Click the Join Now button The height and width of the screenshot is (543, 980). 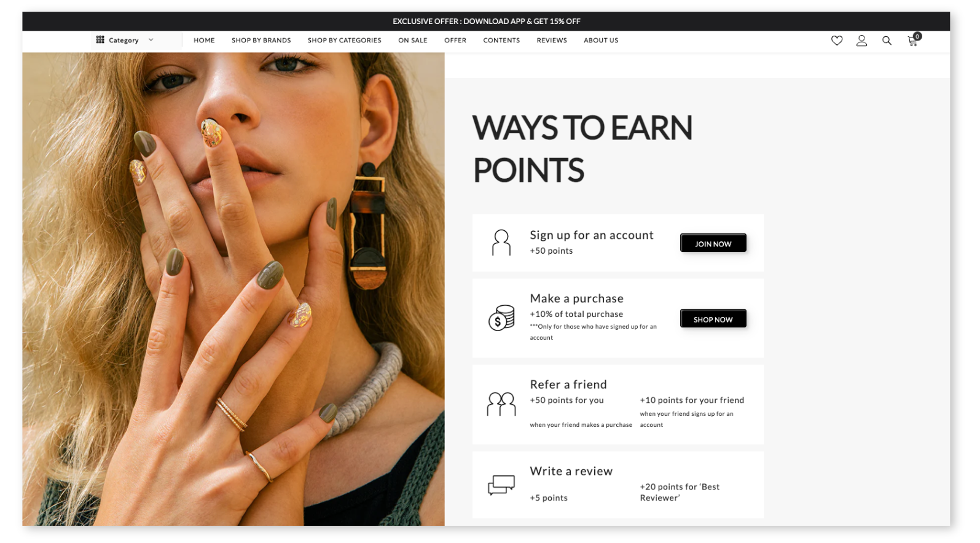[x=713, y=243]
